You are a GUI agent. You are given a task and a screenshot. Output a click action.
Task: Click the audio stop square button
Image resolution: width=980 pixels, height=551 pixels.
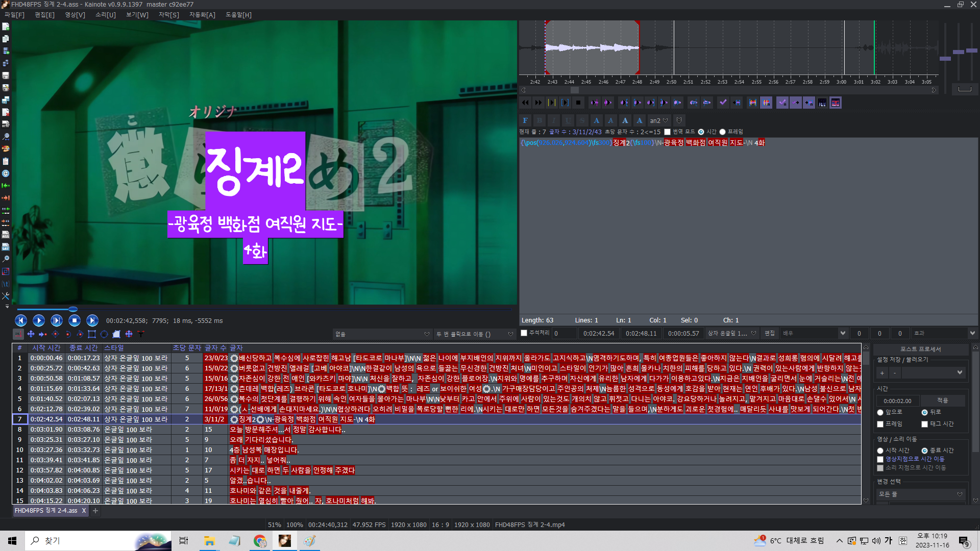pyautogui.click(x=578, y=103)
